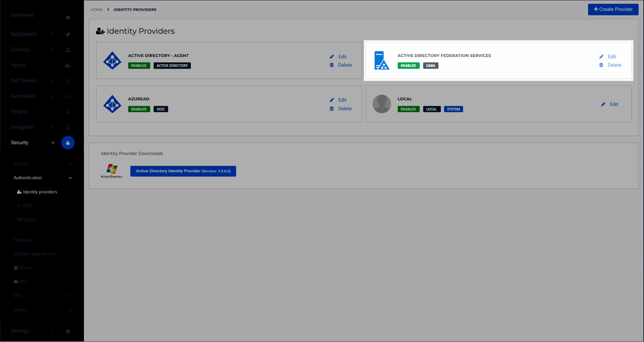The height and width of the screenshot is (342, 644).
Task: Click the SYSTEM badge on Local provider
Action: pos(453,109)
